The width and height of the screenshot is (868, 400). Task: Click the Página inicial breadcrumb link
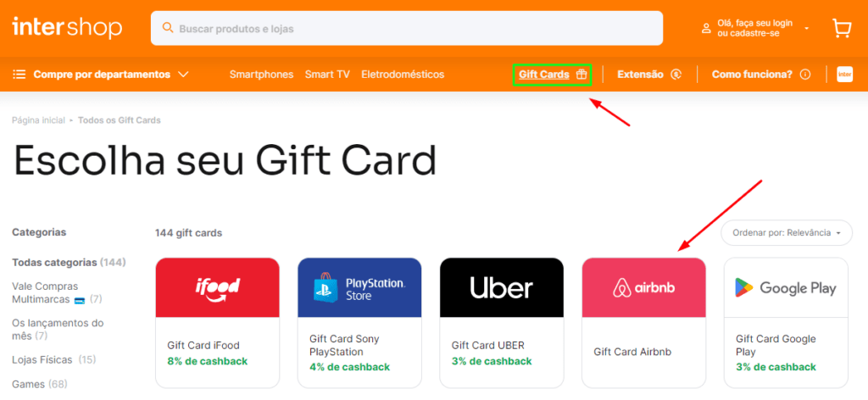coord(38,120)
